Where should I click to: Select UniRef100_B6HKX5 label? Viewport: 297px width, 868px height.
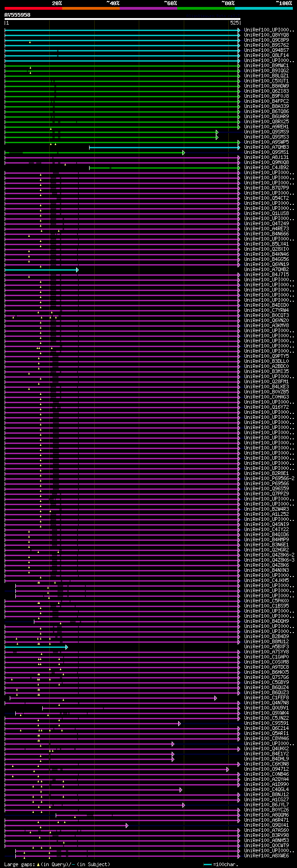[266, 672]
